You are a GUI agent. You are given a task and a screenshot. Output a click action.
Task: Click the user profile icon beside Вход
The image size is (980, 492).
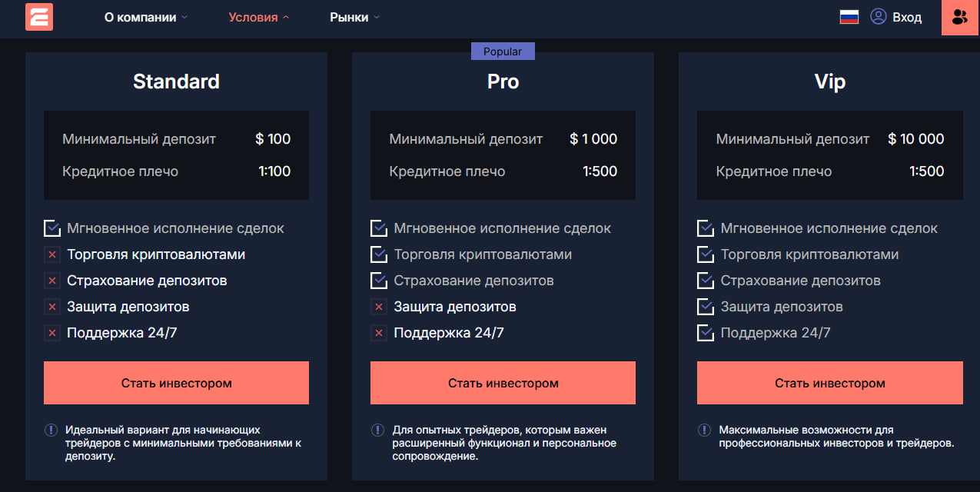(878, 17)
